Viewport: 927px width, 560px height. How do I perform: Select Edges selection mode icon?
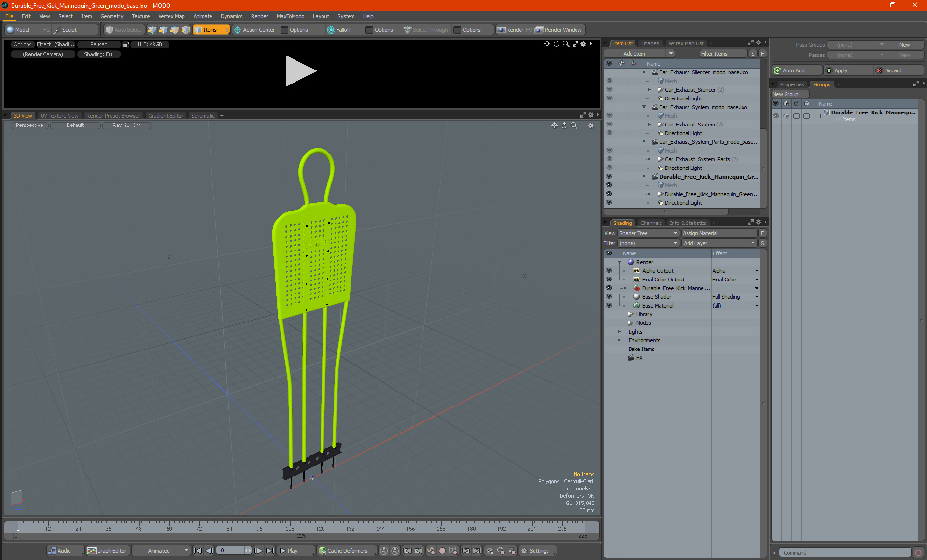click(x=163, y=30)
